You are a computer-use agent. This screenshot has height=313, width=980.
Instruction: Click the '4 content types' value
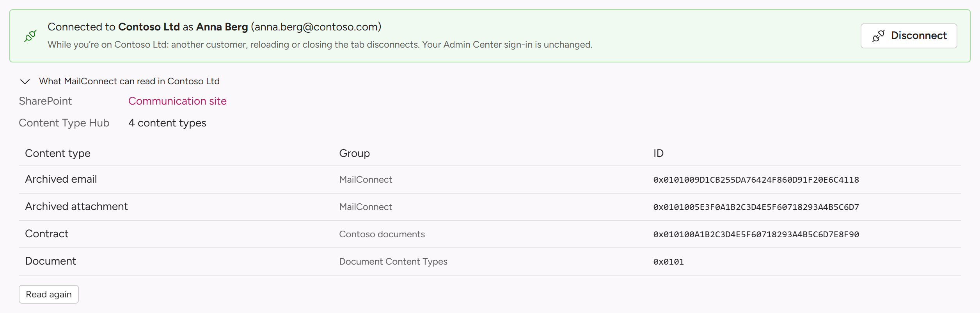pos(167,123)
